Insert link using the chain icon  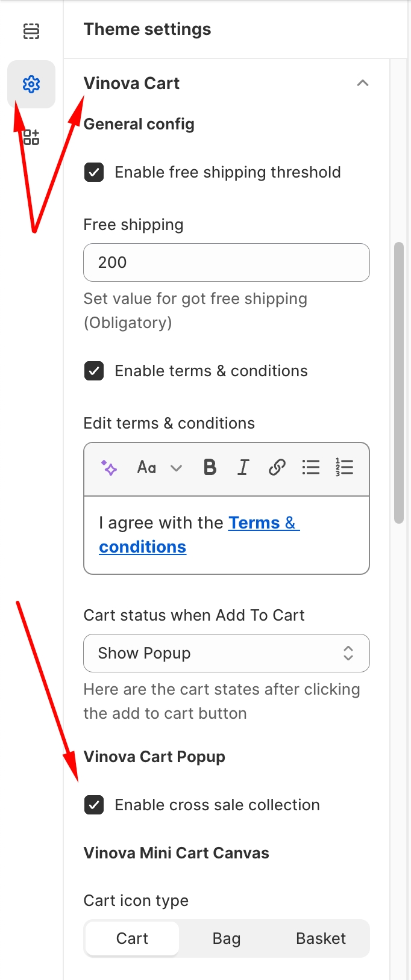pos(277,467)
